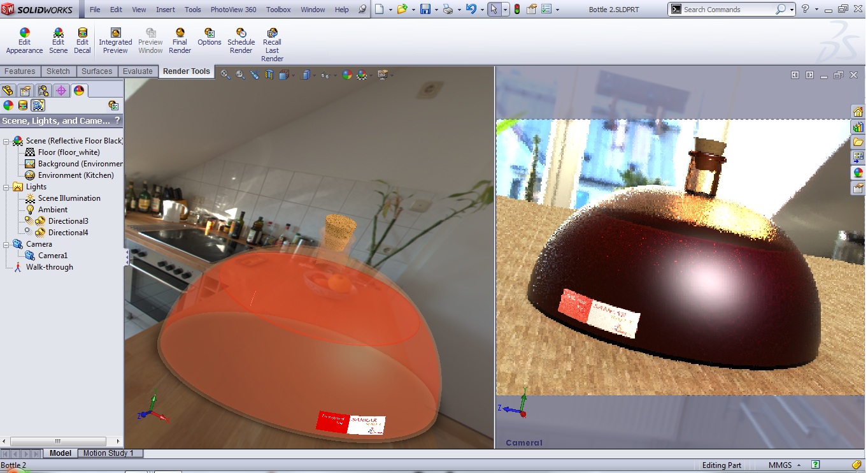The height and width of the screenshot is (473, 868).
Task: Click the Section View icon
Action: (x=269, y=75)
